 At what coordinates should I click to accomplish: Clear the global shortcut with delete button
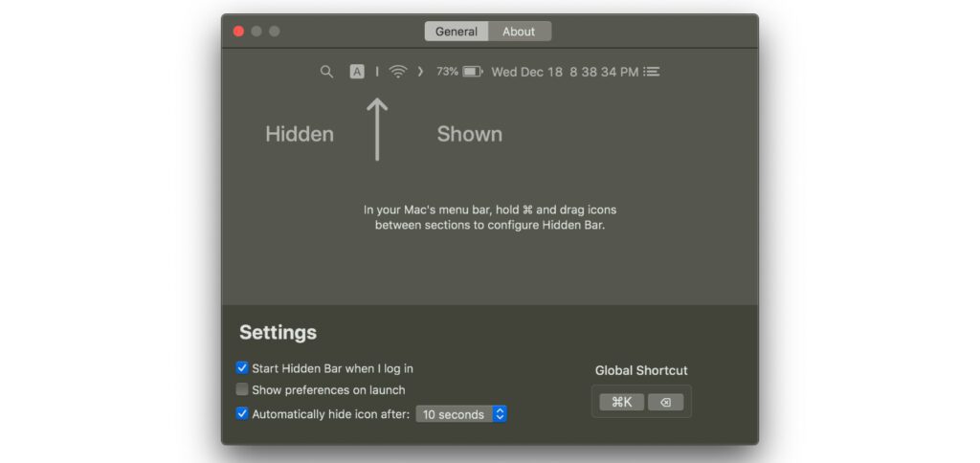[x=665, y=402]
